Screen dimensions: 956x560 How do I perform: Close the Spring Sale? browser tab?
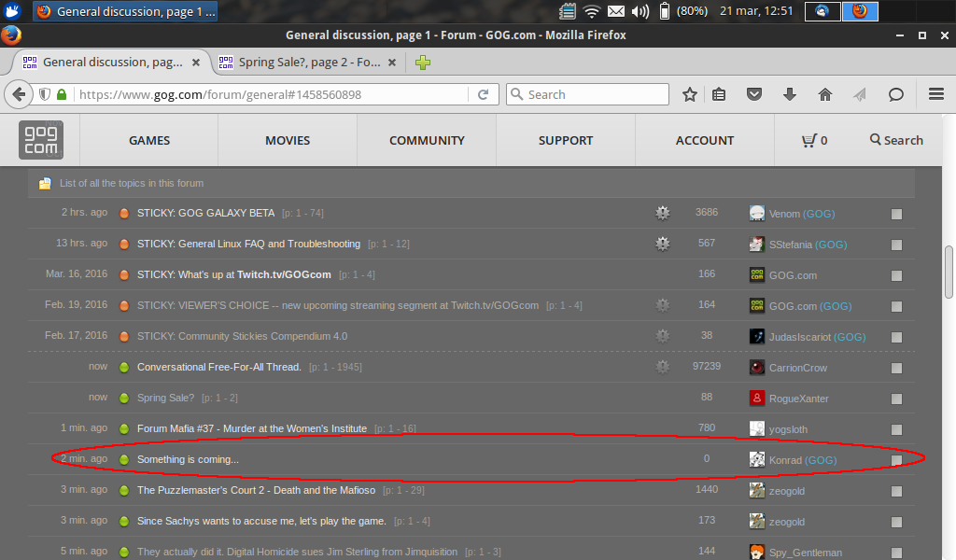pos(392,63)
